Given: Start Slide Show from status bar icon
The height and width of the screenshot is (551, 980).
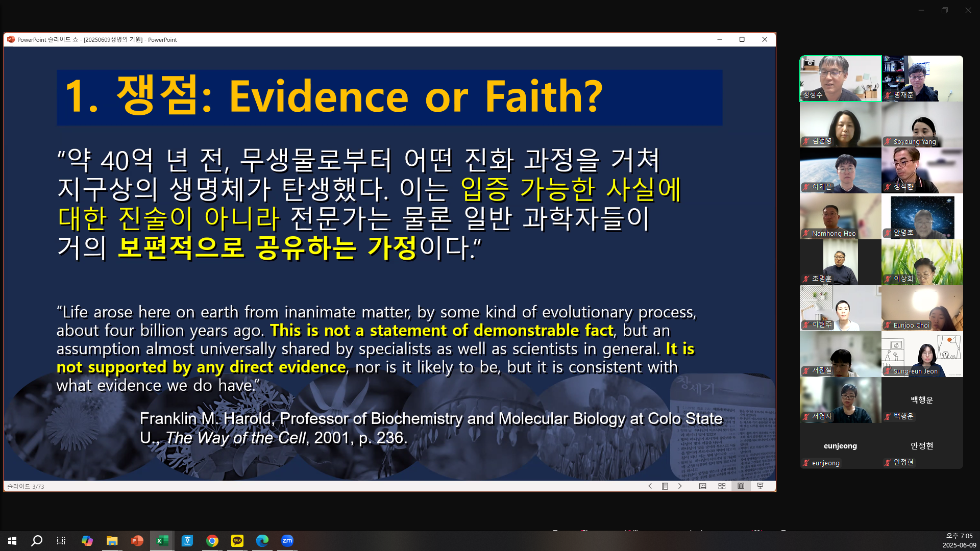Looking at the screenshot, I should point(760,486).
